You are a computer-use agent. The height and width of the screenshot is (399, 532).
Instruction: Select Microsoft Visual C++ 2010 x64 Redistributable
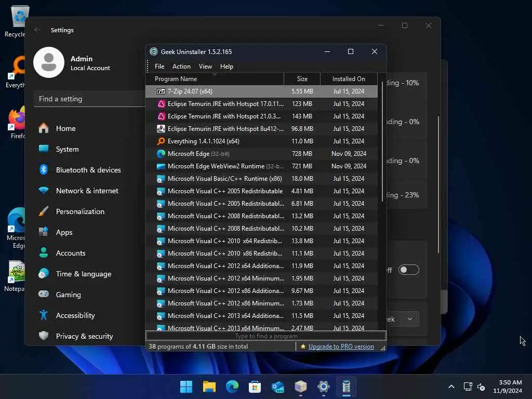point(262,241)
